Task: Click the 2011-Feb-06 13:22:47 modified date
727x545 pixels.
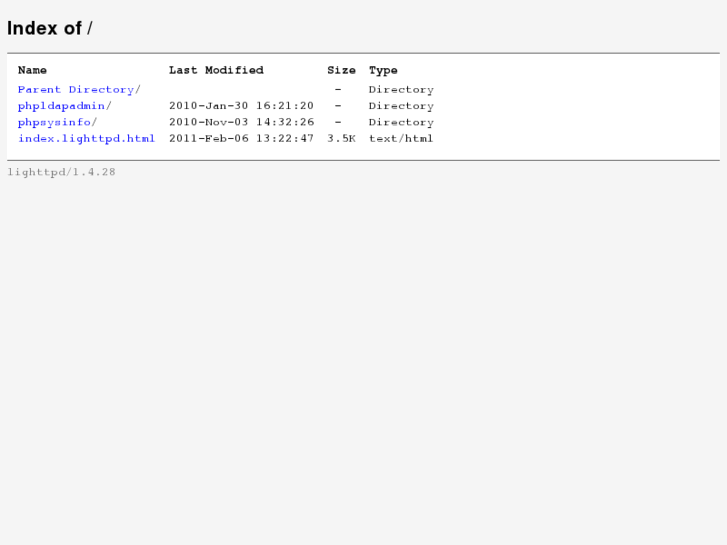Action: tap(241, 138)
